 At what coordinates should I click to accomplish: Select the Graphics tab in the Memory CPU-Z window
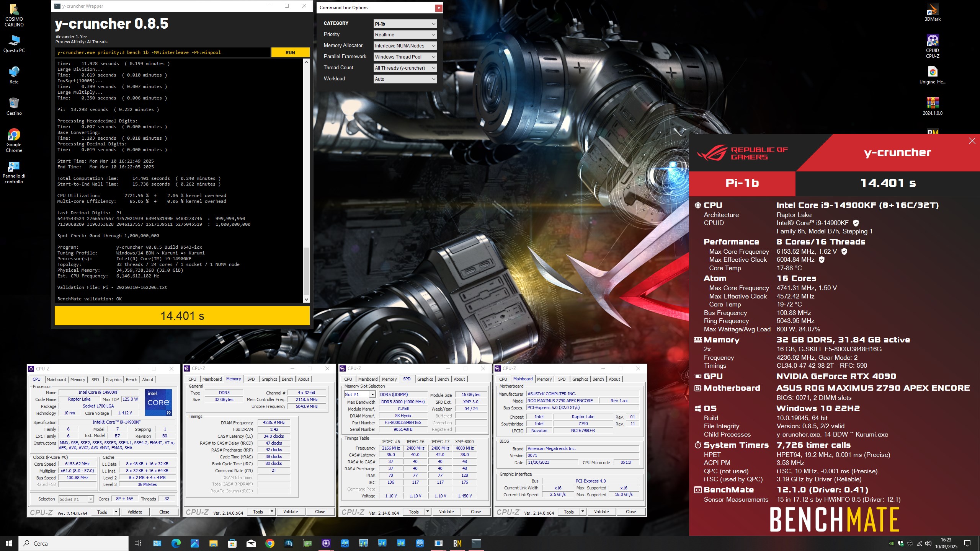coord(269,379)
